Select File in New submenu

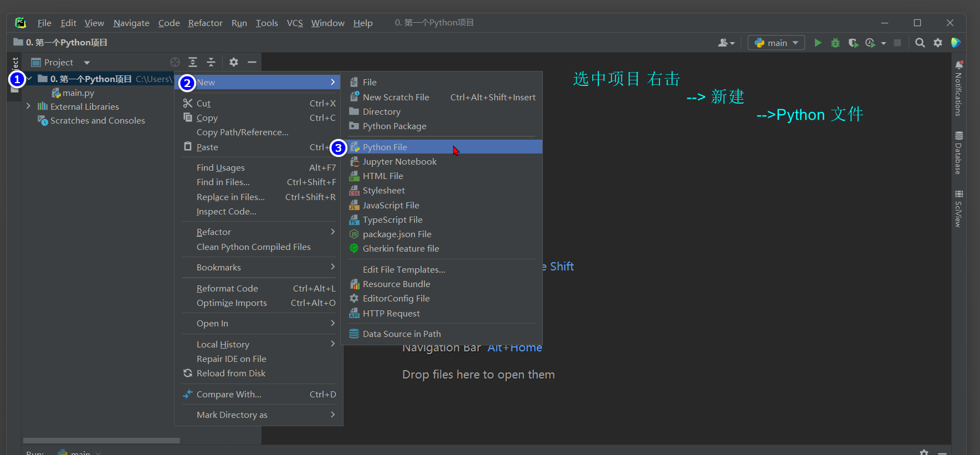(442, 82)
